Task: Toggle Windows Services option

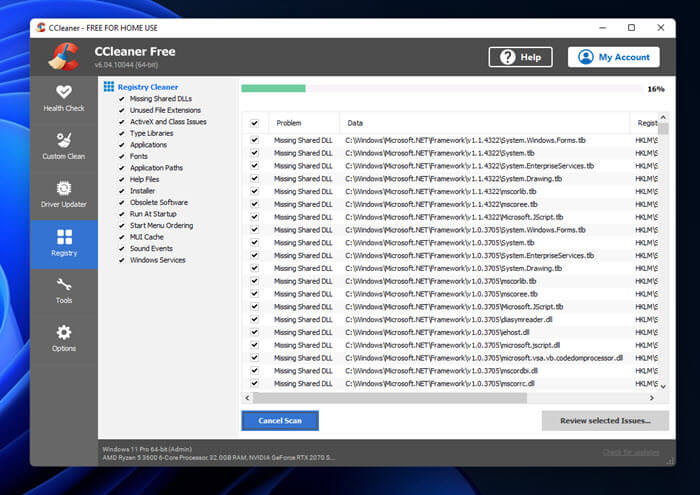Action: (152, 260)
